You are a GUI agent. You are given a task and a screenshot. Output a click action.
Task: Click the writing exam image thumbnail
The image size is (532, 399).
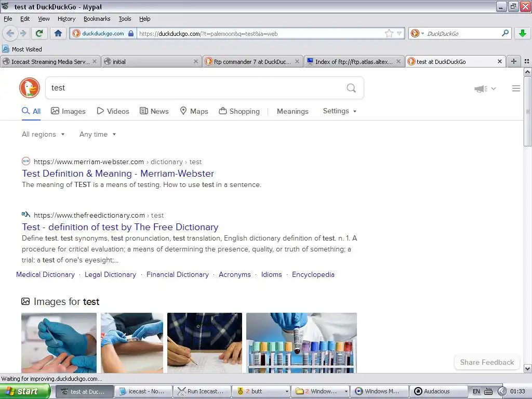(x=205, y=343)
